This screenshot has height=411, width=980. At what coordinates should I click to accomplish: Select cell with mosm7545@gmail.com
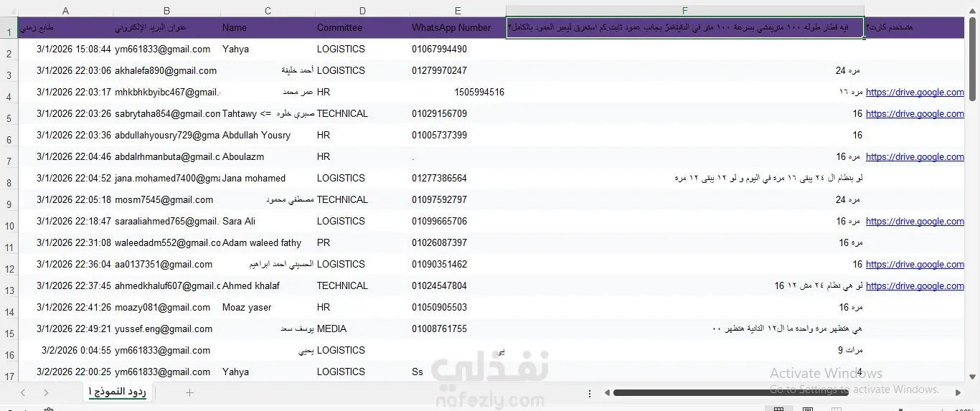pos(166,199)
